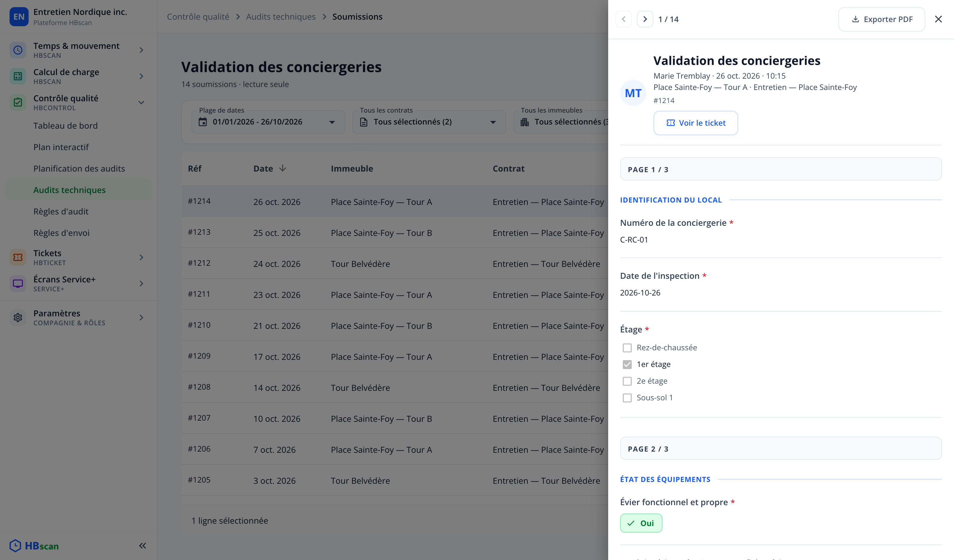The image size is (954, 560).
Task: Open the Tous les contrats dropdown
Action: coord(429,122)
